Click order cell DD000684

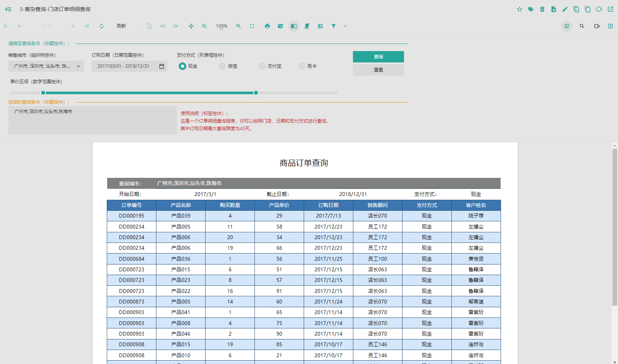(131, 259)
